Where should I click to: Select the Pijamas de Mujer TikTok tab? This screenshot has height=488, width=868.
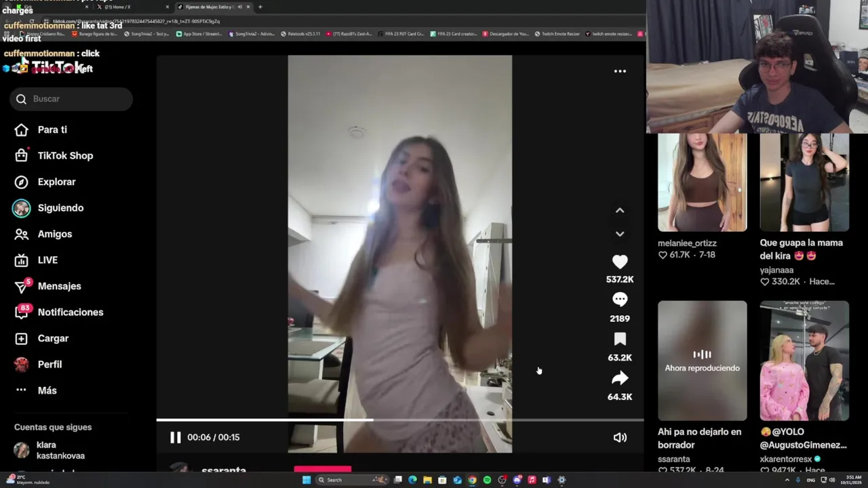pyautogui.click(x=214, y=7)
